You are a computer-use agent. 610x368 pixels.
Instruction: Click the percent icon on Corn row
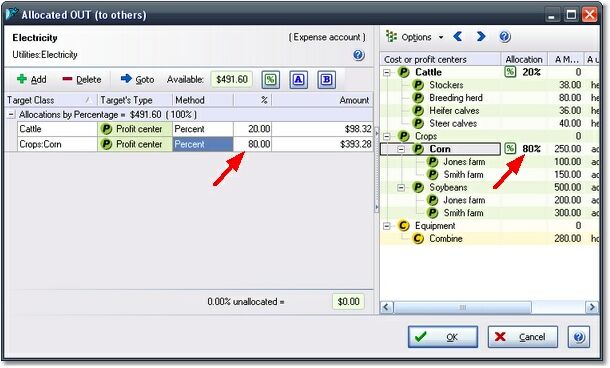tap(510, 149)
